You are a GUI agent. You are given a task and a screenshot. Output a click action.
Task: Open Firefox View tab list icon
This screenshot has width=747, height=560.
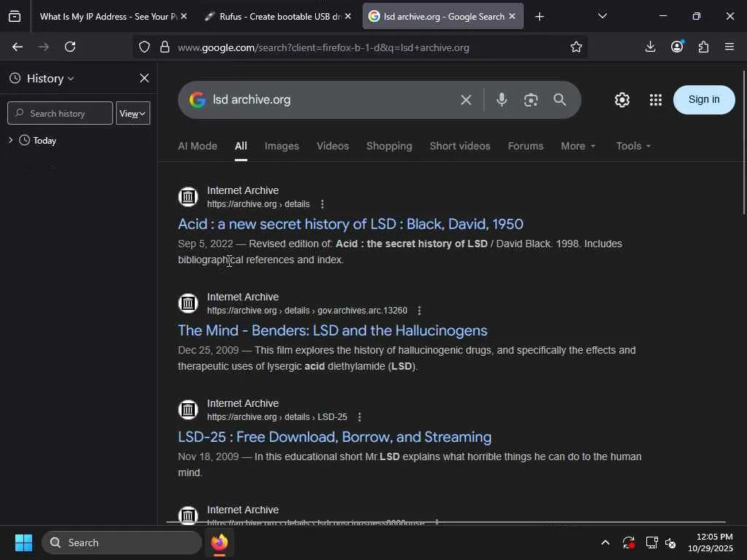click(15, 17)
